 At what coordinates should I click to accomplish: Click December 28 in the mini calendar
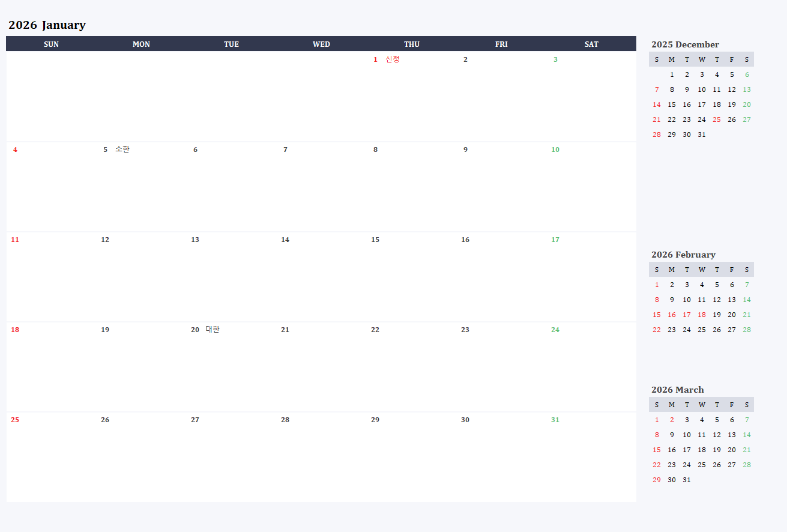coord(657,135)
